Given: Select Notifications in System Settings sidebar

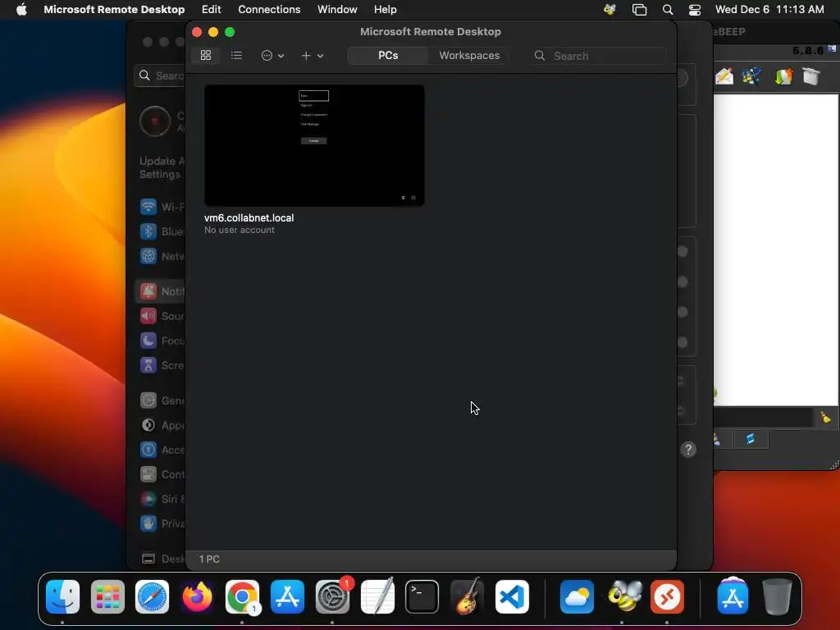Looking at the screenshot, I should coord(161,291).
